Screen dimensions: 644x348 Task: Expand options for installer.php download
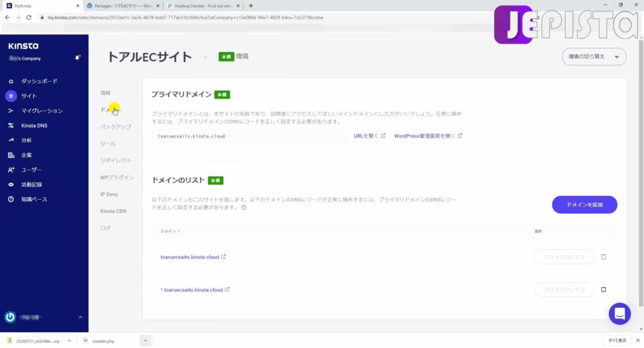(x=145, y=341)
